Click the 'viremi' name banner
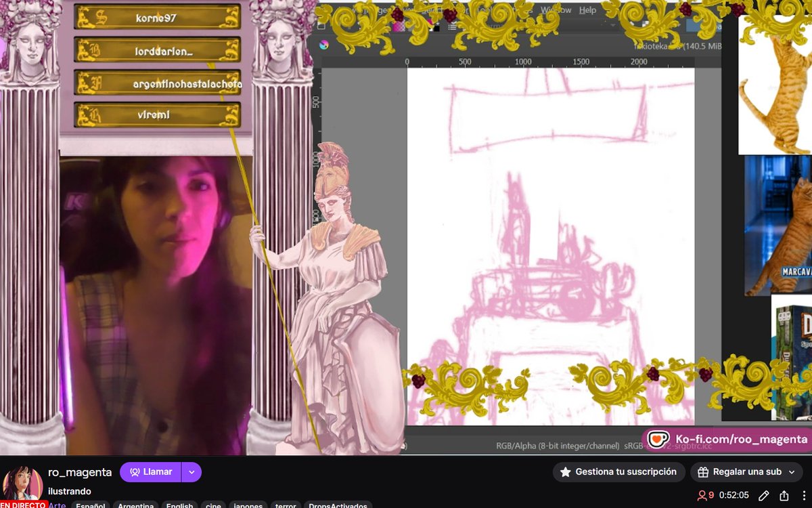The image size is (812, 508). pyautogui.click(x=158, y=115)
